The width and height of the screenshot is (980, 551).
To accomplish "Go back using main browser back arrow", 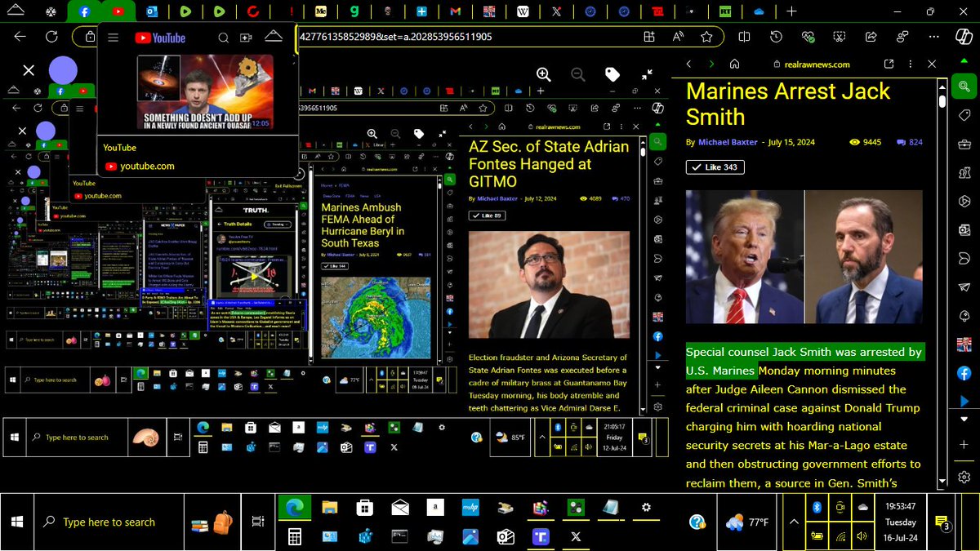I will (20, 37).
